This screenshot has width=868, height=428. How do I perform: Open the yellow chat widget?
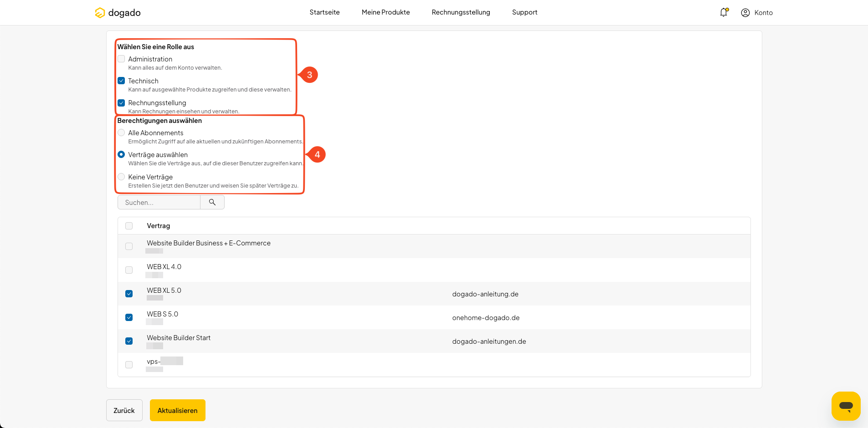click(846, 406)
